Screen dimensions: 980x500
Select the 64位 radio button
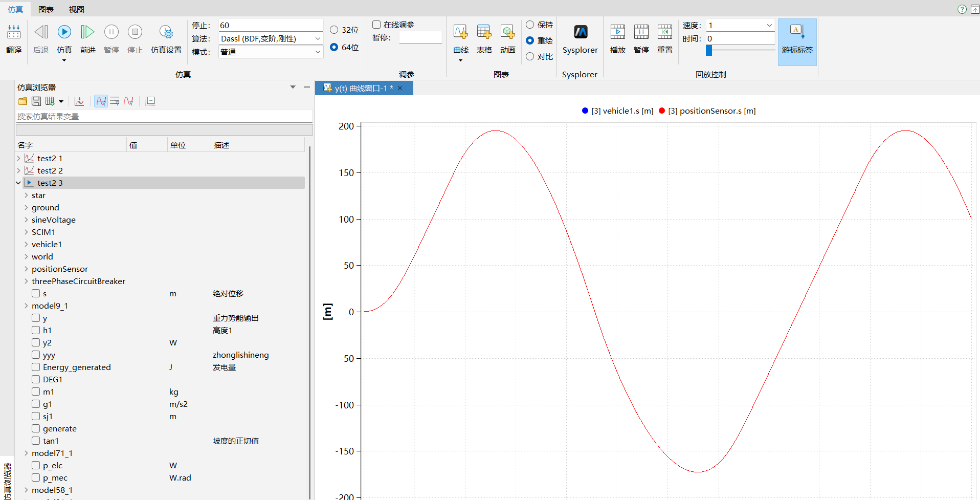click(334, 47)
